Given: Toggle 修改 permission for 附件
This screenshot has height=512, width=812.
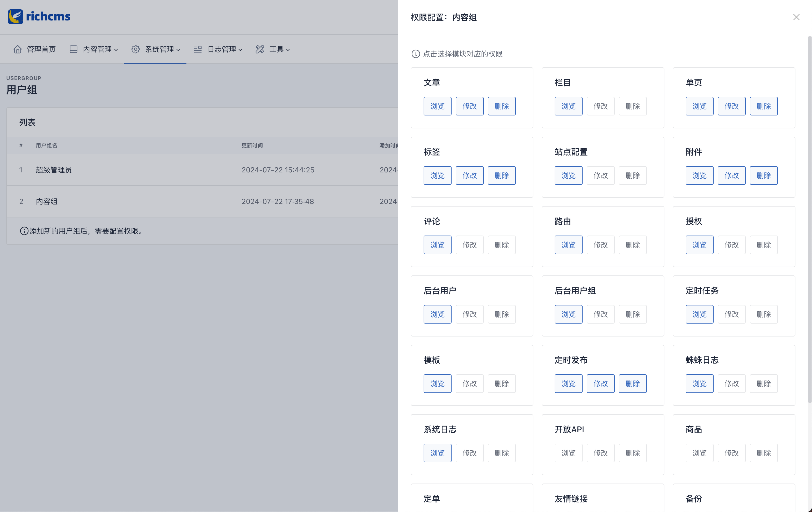Looking at the screenshot, I should pos(731,175).
